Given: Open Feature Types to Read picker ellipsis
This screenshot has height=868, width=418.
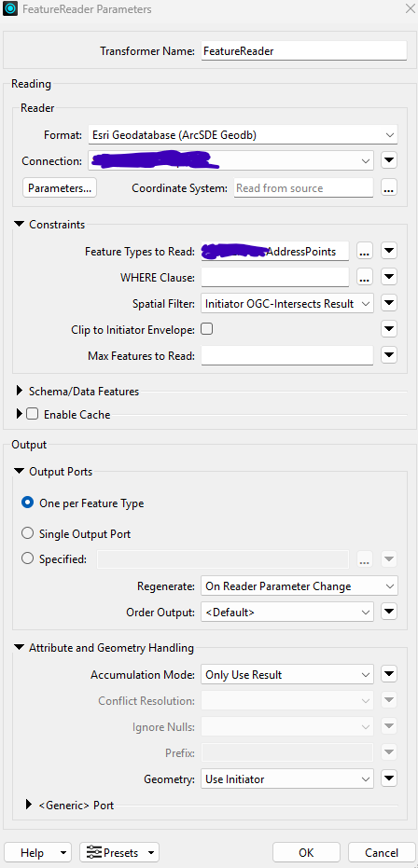Looking at the screenshot, I should coord(364,252).
